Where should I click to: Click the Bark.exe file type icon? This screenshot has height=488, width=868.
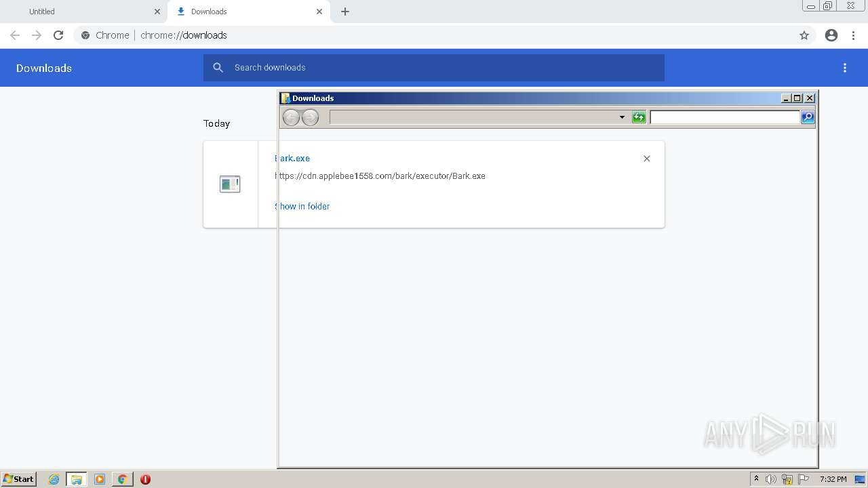(230, 184)
